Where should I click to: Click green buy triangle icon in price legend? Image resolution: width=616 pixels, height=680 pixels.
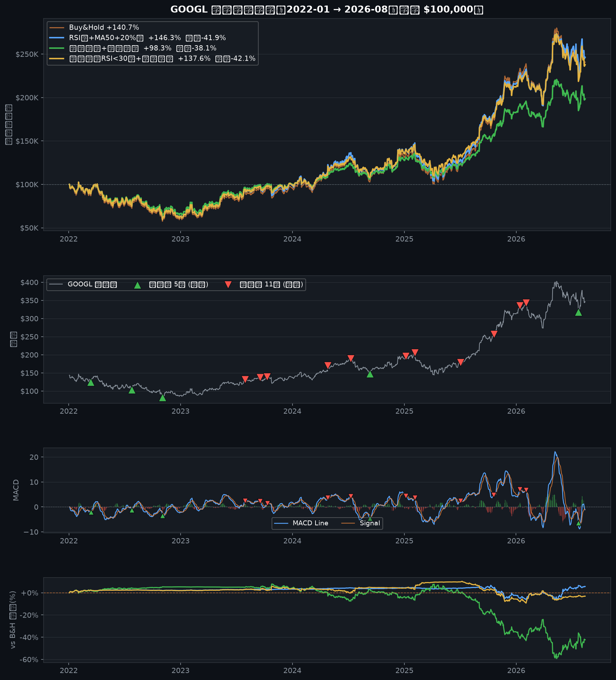pyautogui.click(x=137, y=285)
